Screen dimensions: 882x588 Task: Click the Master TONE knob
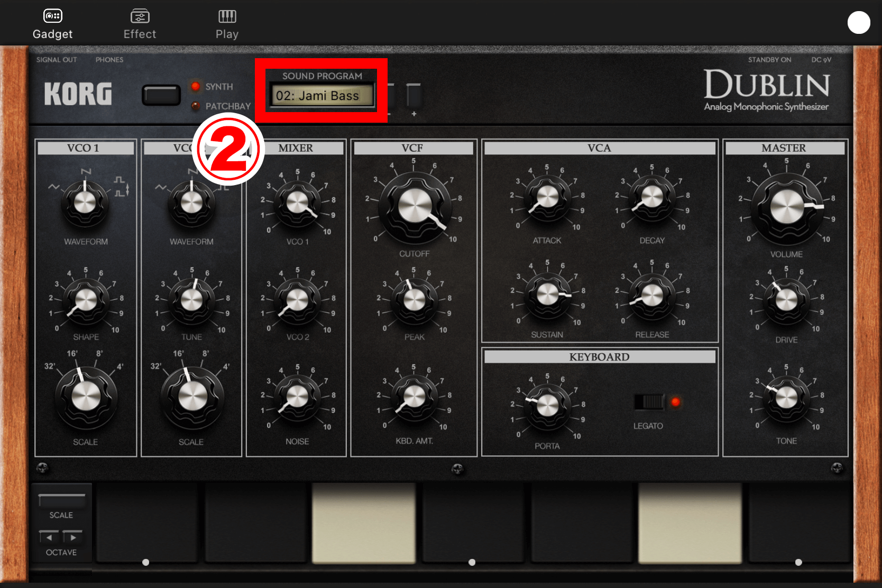coord(786,397)
